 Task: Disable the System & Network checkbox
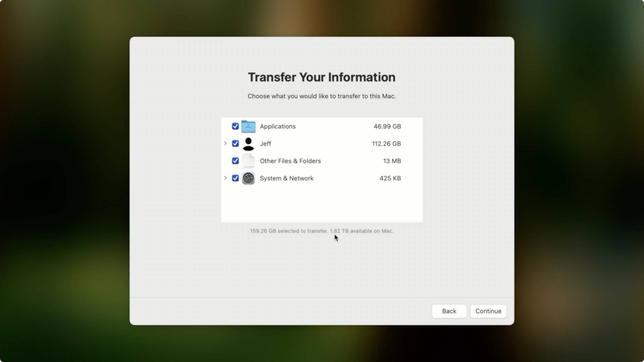pos(235,178)
